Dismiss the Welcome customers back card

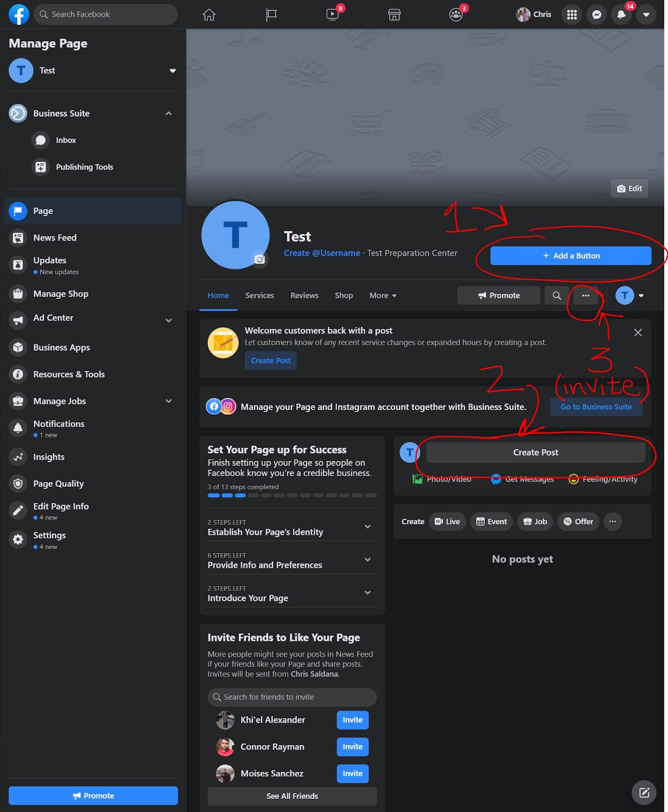[x=638, y=332]
